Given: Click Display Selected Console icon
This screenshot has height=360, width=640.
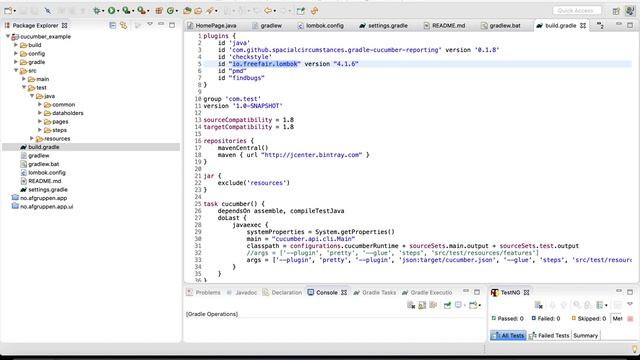Looking at the screenshot, I should [458, 305].
